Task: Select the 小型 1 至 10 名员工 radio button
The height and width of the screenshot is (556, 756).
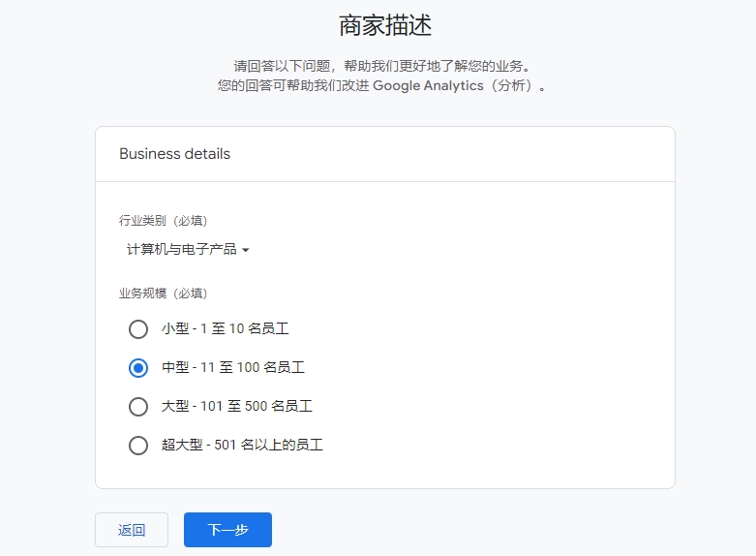Action: [138, 329]
